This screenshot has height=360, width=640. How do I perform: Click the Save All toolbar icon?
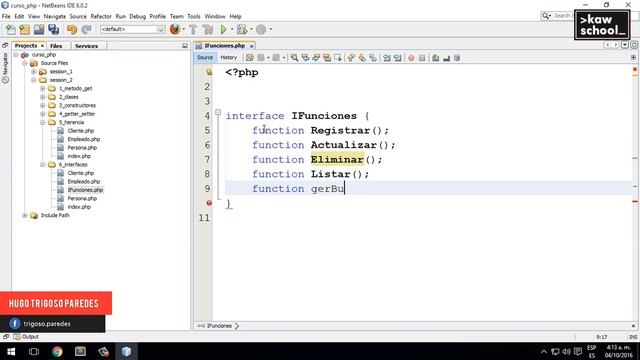click(x=53, y=29)
